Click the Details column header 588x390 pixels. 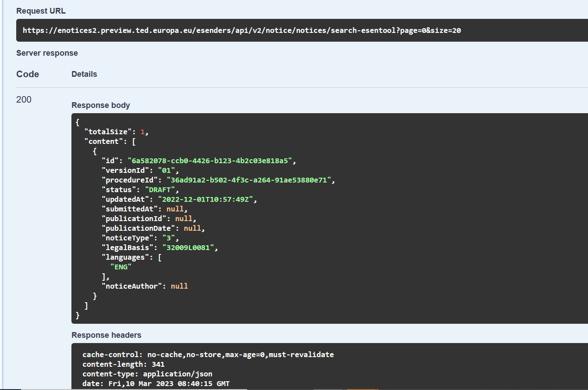pos(84,74)
